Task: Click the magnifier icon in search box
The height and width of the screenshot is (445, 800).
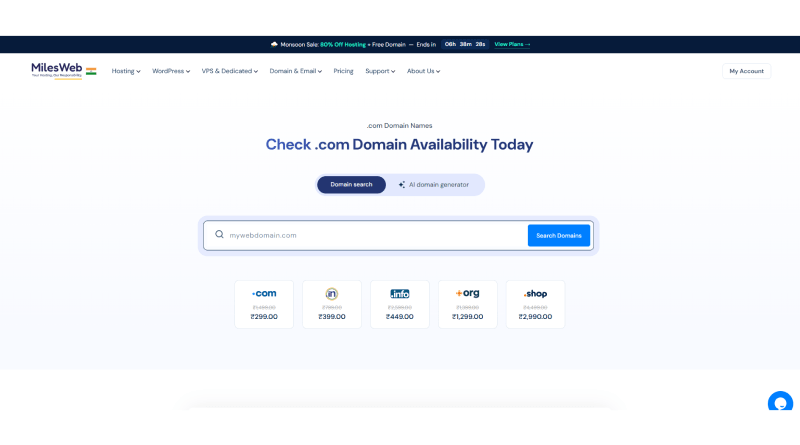Action: click(219, 234)
